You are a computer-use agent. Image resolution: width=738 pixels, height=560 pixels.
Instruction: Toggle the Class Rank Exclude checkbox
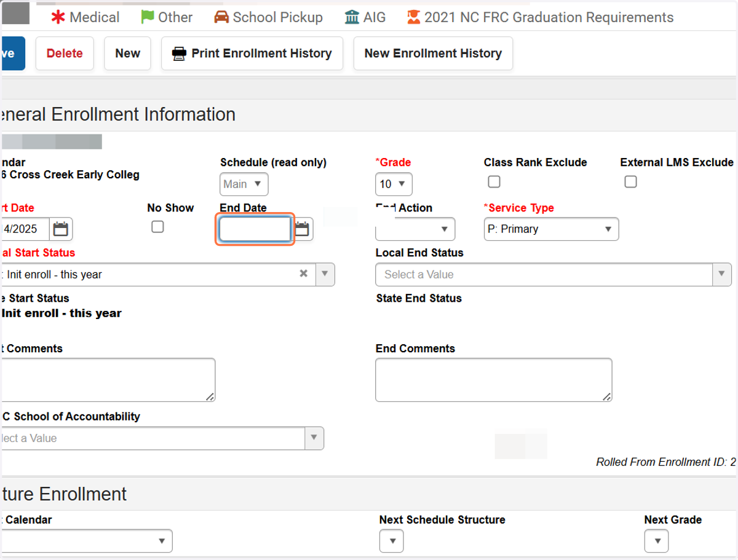(494, 182)
